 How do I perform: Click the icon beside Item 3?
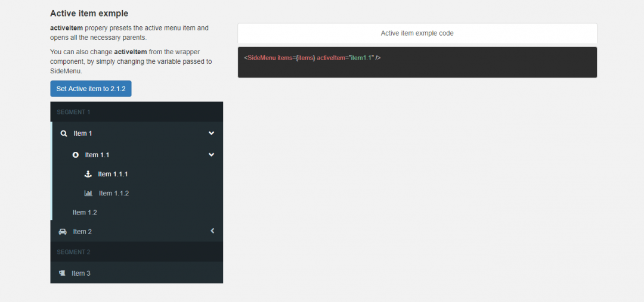[x=63, y=273]
